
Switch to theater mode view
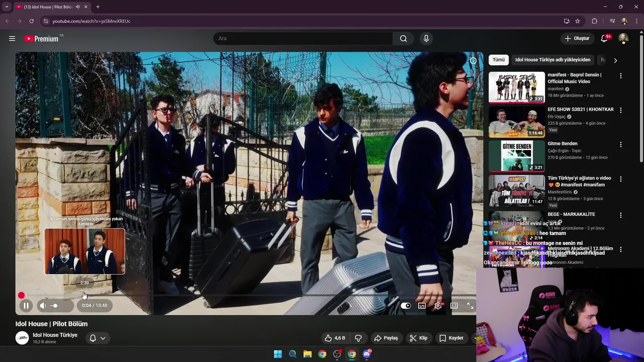click(x=454, y=306)
